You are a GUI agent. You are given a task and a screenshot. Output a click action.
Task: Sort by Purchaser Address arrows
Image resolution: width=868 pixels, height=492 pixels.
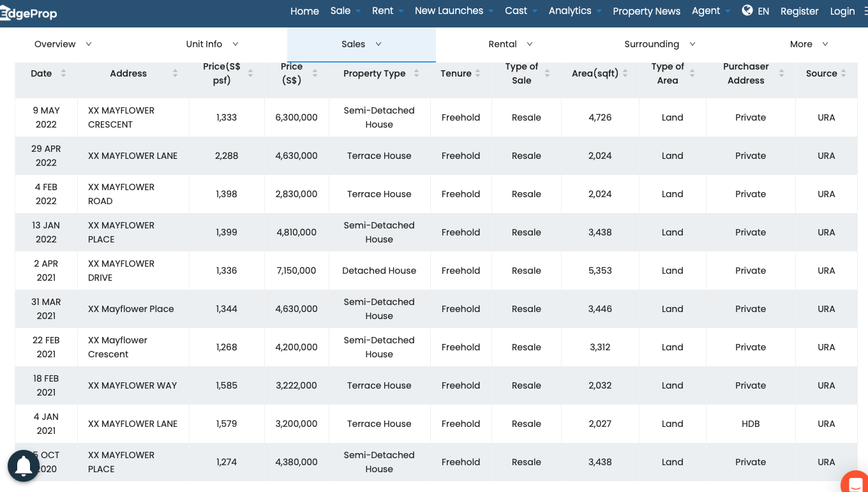pyautogui.click(x=781, y=73)
